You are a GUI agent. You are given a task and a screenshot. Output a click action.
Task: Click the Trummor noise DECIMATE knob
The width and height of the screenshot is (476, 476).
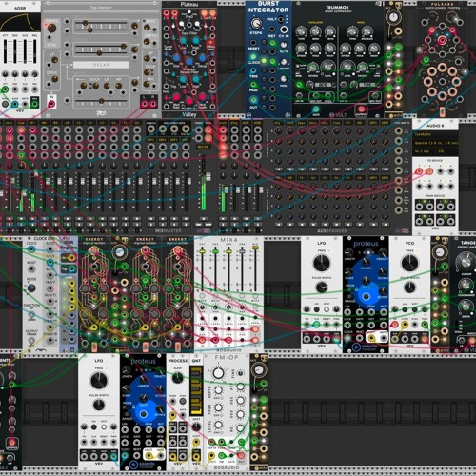[x=367, y=30]
